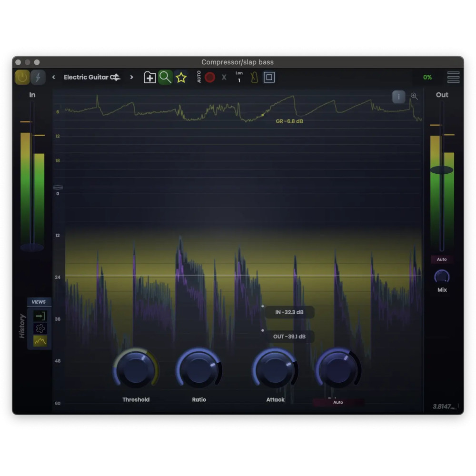
Task: Enable Auto release below the Release knob
Action: [338, 402]
